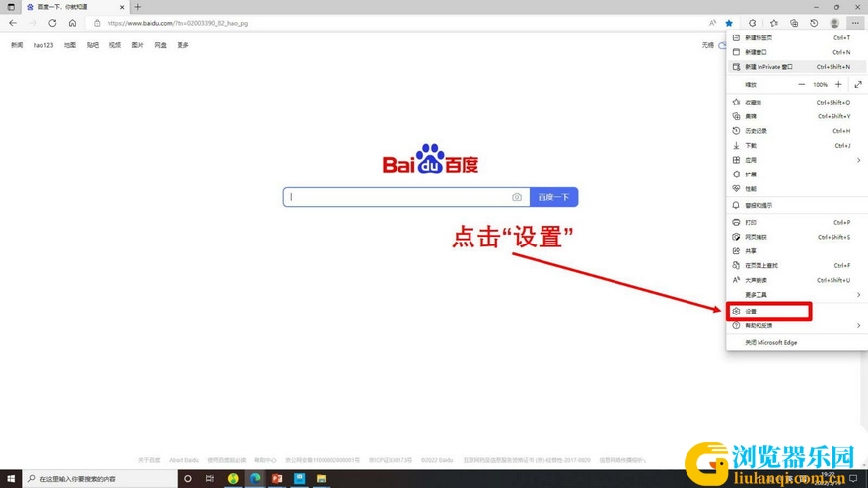The image size is (868, 488).
Task: Open the Extensions toolbar icon
Action: tap(752, 23)
